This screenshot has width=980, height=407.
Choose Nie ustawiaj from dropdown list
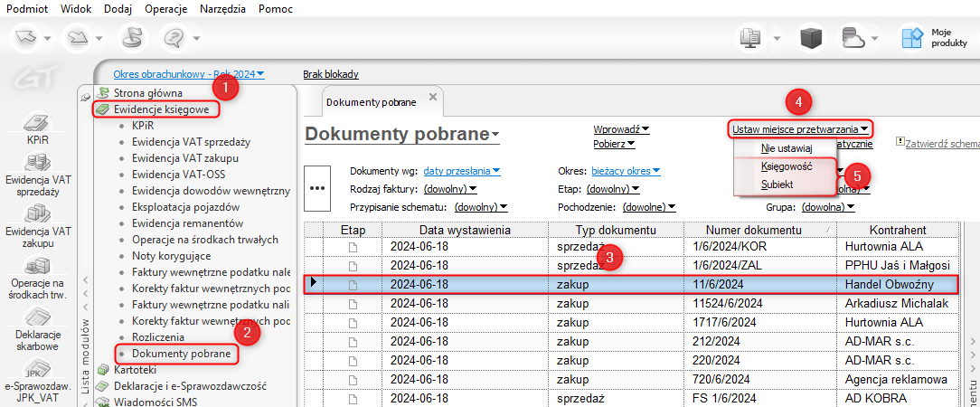click(x=787, y=149)
